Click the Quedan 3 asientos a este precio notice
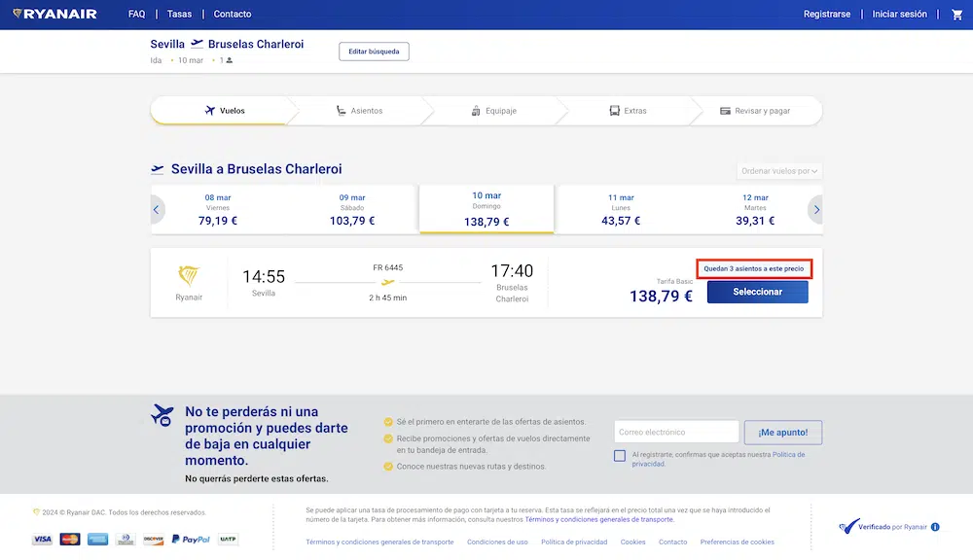The width and height of the screenshot is (973, 560). coord(753,268)
